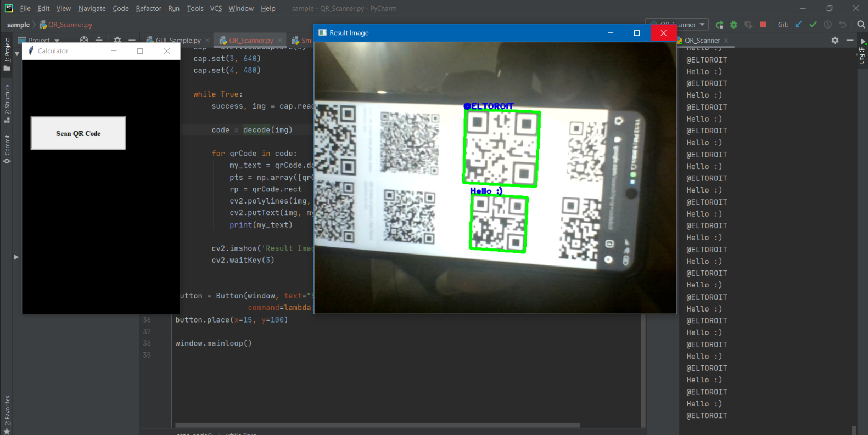Open the File menu
This screenshot has height=435, width=868.
(x=25, y=9)
